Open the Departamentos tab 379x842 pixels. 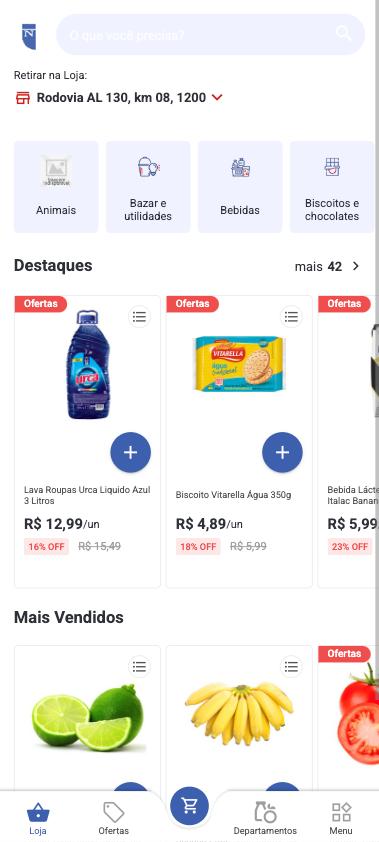tap(265, 818)
